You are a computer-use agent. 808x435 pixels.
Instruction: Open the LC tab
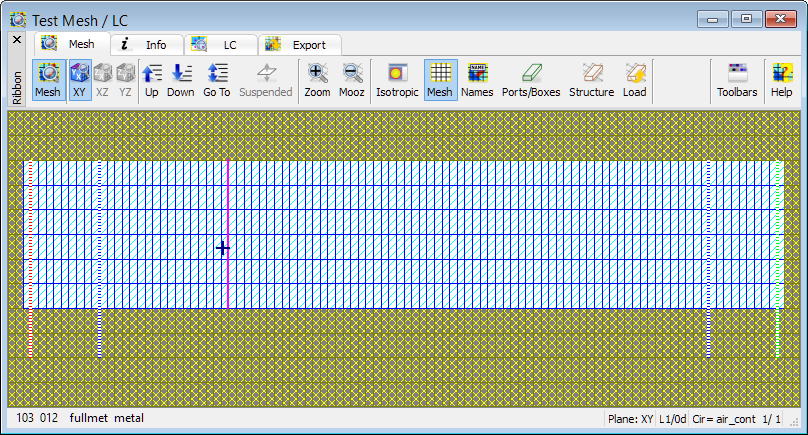point(221,45)
